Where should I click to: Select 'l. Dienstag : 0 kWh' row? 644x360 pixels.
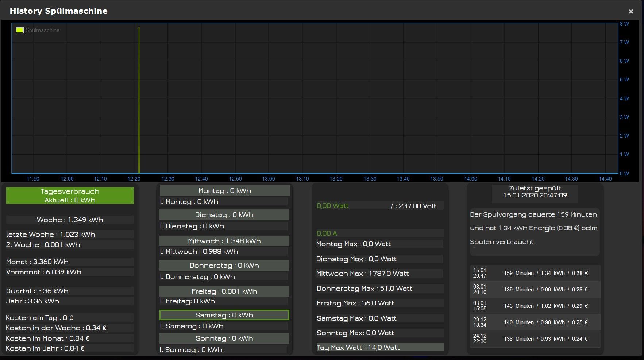224,226
